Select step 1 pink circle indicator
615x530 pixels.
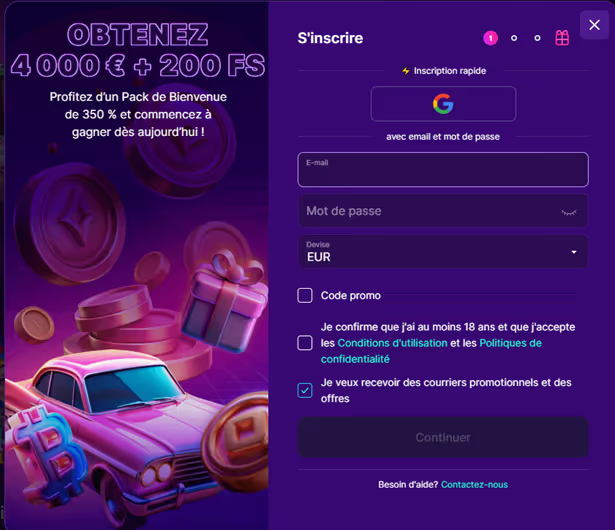tap(490, 38)
